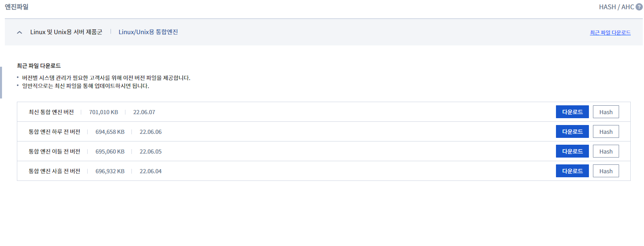Click the Linux 및 Unix용 서버 제품군 title
The image size is (644, 246).
(x=66, y=32)
